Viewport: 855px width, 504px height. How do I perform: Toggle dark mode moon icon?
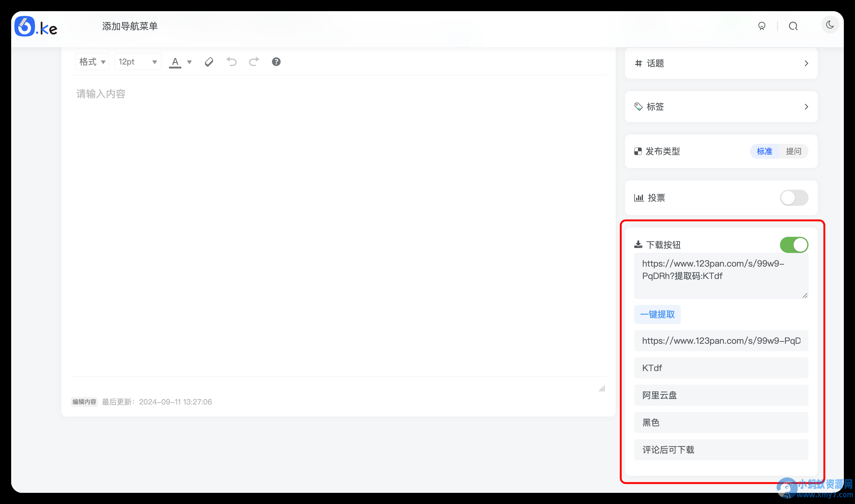[830, 24]
